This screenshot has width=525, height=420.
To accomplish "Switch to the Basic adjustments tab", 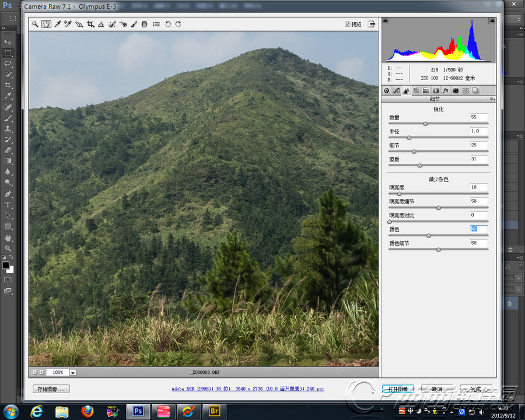I will [386, 90].
